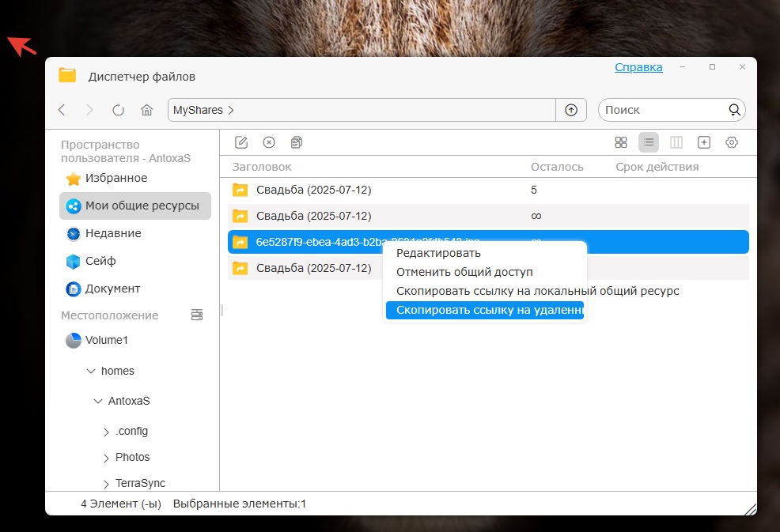Click the cancel share circle-x icon
This screenshot has width=780, height=532.
(x=269, y=143)
